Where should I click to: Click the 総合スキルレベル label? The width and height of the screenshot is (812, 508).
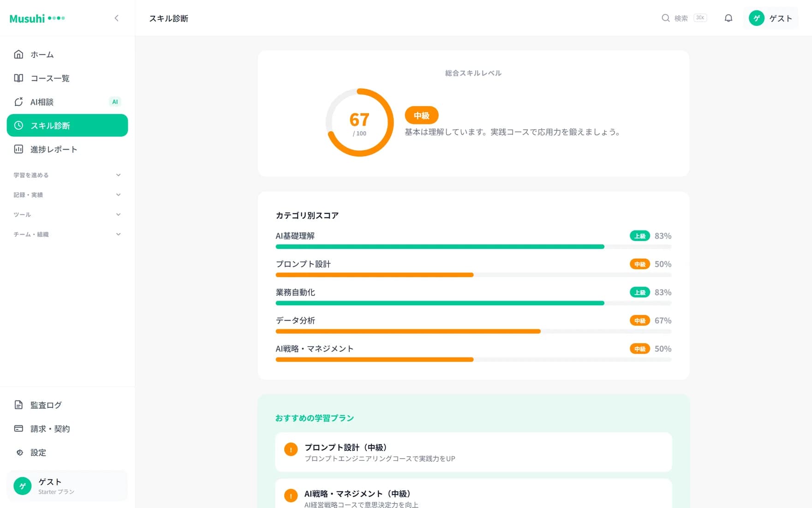(x=473, y=73)
